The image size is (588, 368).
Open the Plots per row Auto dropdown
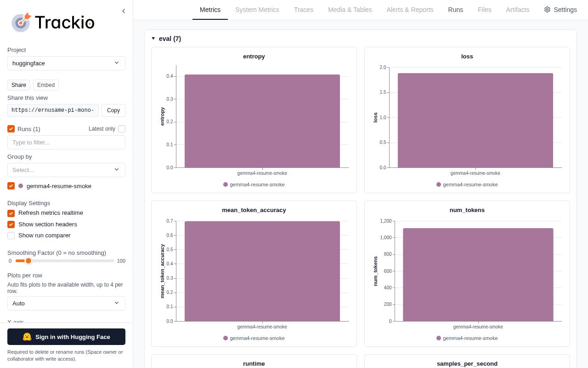tap(66, 303)
